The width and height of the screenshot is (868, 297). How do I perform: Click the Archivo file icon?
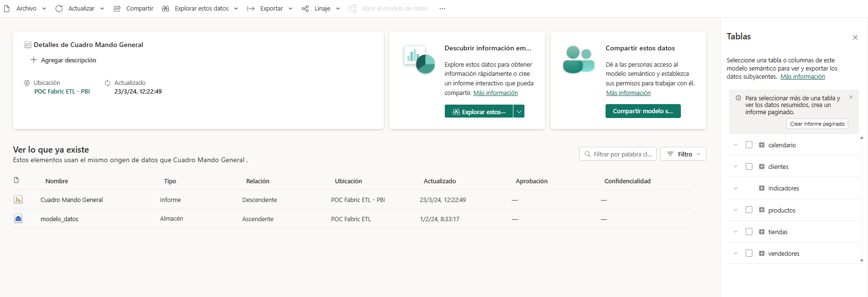click(x=7, y=9)
